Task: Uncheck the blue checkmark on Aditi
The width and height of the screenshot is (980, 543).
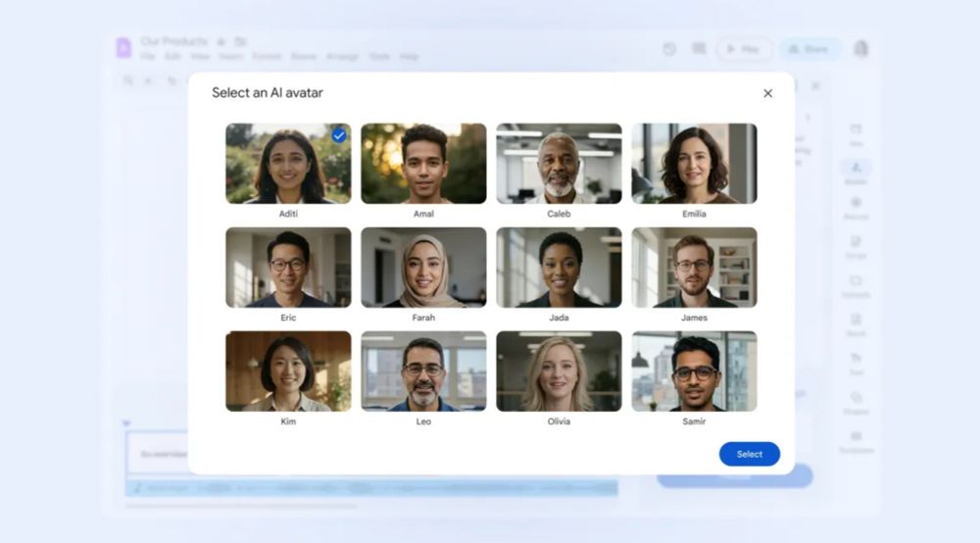Action: [x=339, y=135]
